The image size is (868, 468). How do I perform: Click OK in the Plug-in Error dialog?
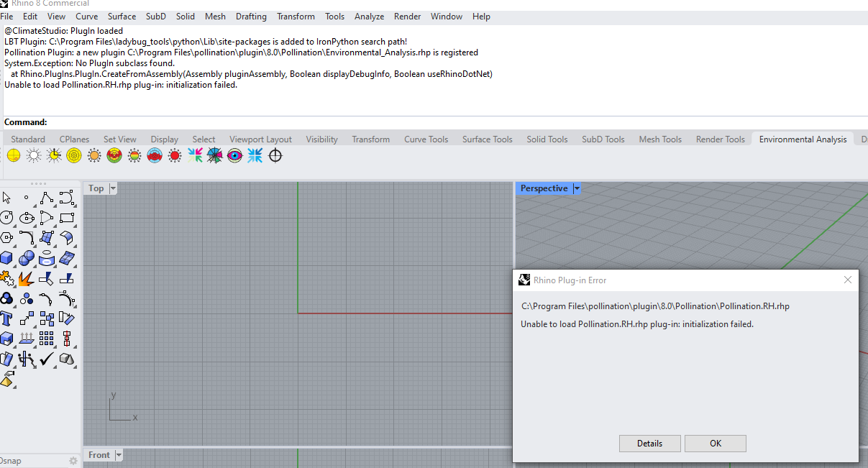(x=716, y=444)
